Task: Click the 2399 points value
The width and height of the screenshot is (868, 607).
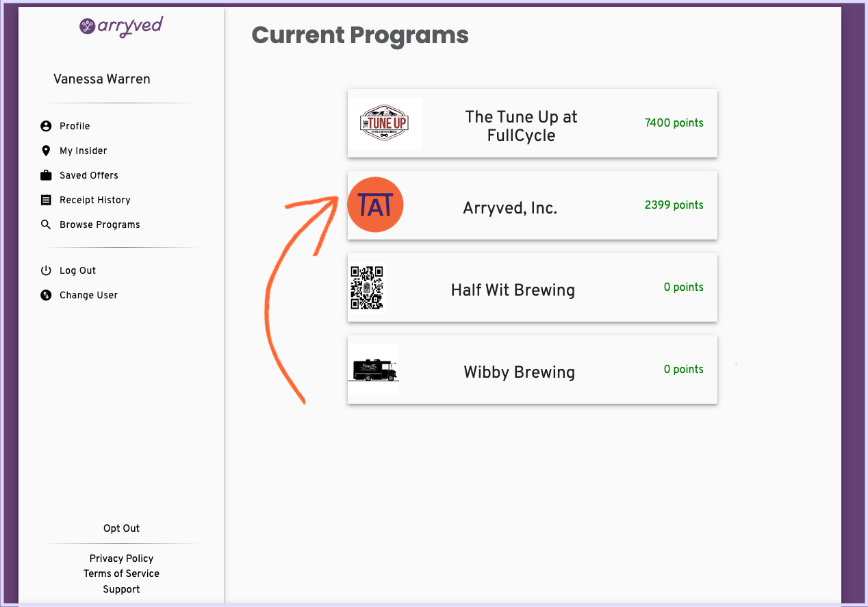Action: point(674,205)
